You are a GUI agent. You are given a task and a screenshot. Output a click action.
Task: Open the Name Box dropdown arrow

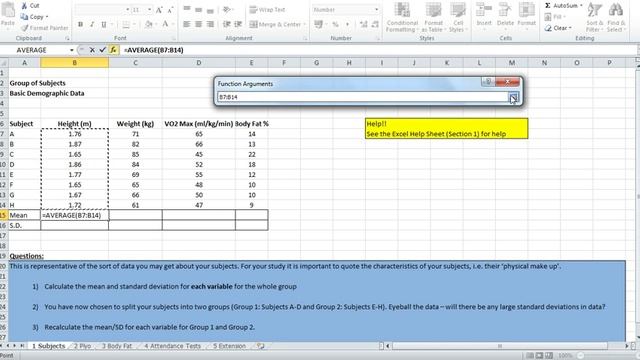pyautogui.click(x=71, y=50)
